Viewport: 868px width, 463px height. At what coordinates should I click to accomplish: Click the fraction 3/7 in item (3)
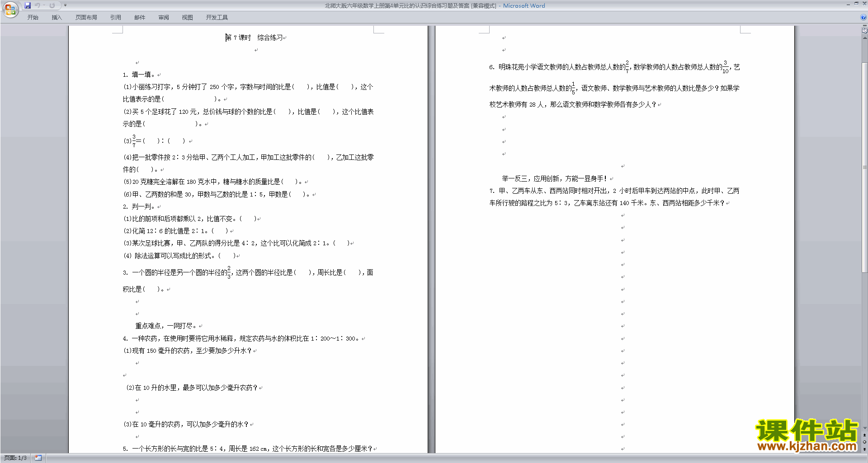(x=134, y=140)
